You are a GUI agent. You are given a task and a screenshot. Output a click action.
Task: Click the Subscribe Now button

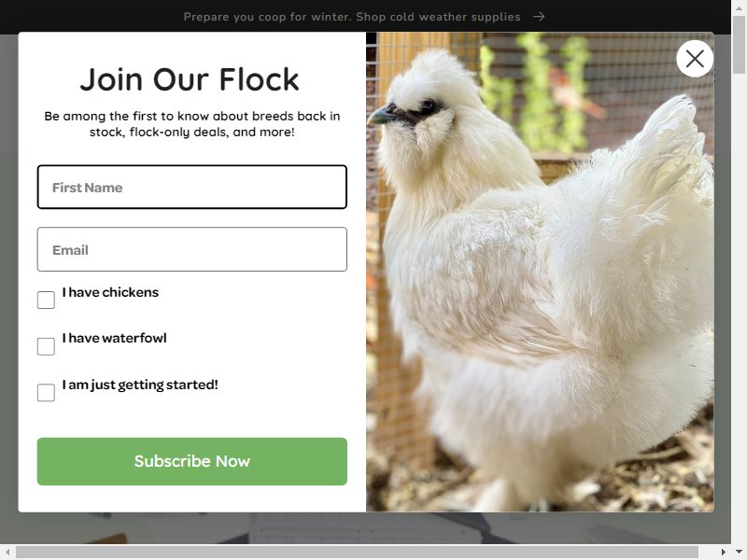pyautogui.click(x=192, y=461)
